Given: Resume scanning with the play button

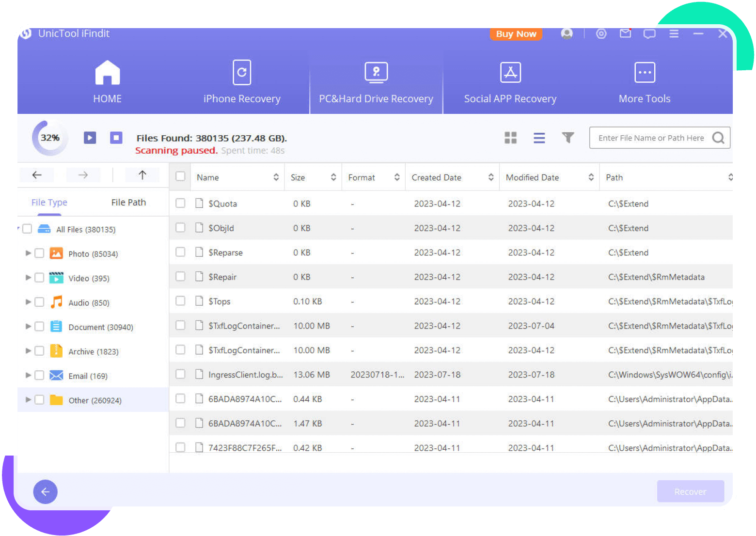Looking at the screenshot, I should [x=90, y=138].
